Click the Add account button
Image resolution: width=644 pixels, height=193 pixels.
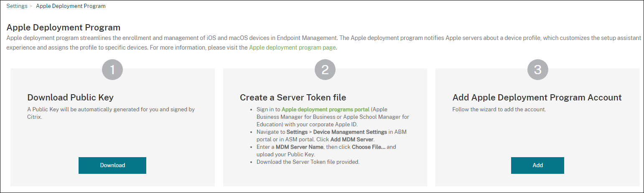point(537,165)
